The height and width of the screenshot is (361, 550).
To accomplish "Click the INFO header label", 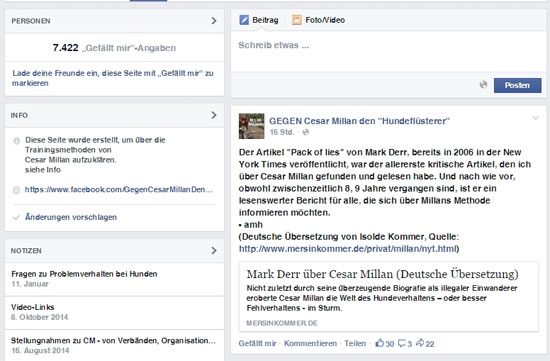I will coord(19,115).
